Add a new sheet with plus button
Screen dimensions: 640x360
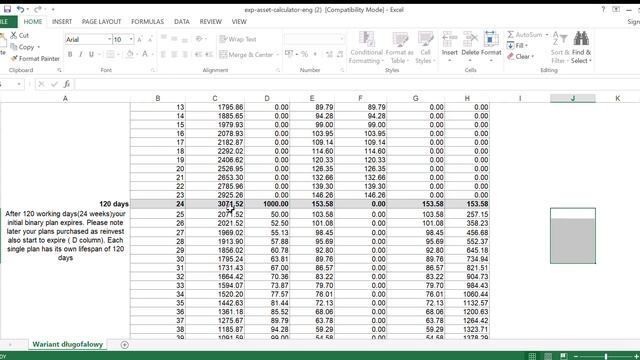coord(124,345)
